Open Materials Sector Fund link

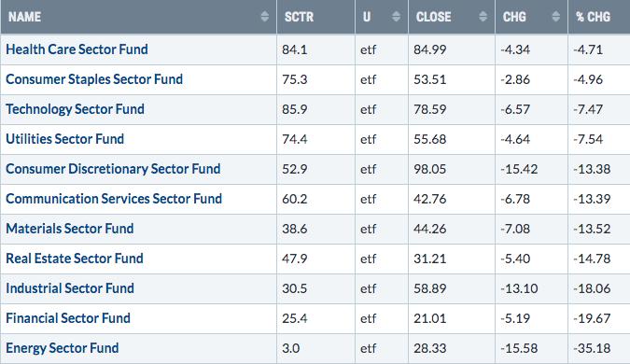pyautogui.click(x=69, y=229)
